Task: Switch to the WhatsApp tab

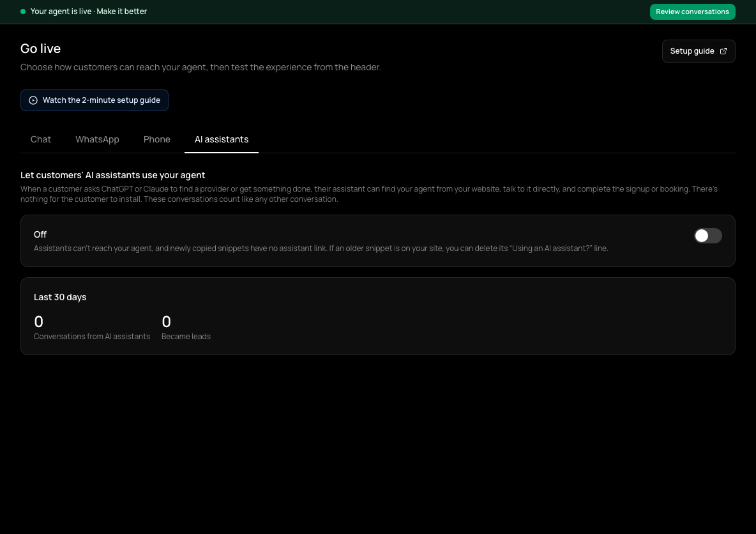Action: click(x=98, y=139)
